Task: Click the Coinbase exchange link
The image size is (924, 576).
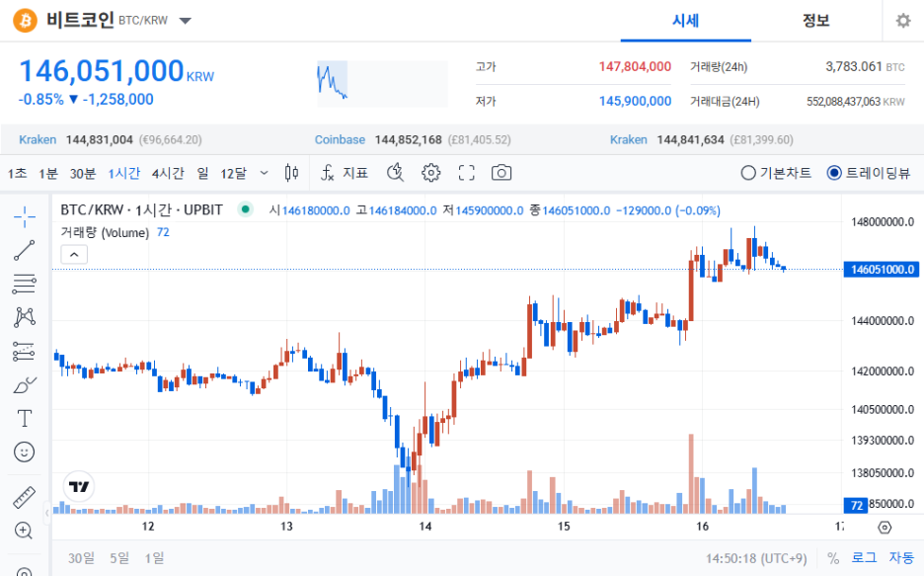Action: pyautogui.click(x=340, y=139)
